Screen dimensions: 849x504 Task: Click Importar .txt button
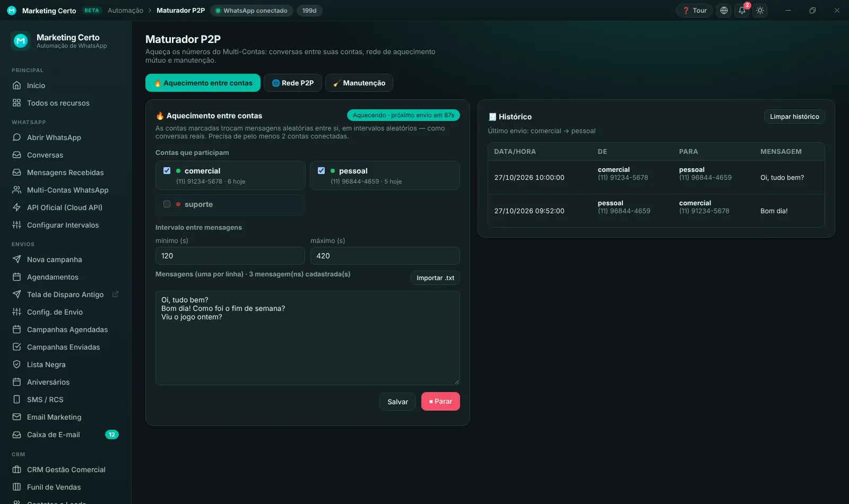pos(435,278)
